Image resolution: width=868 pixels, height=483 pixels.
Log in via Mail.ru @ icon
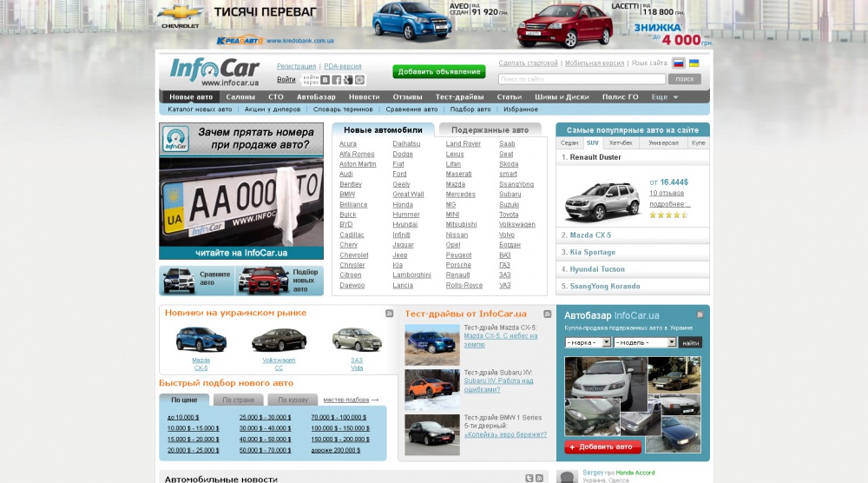360,80
